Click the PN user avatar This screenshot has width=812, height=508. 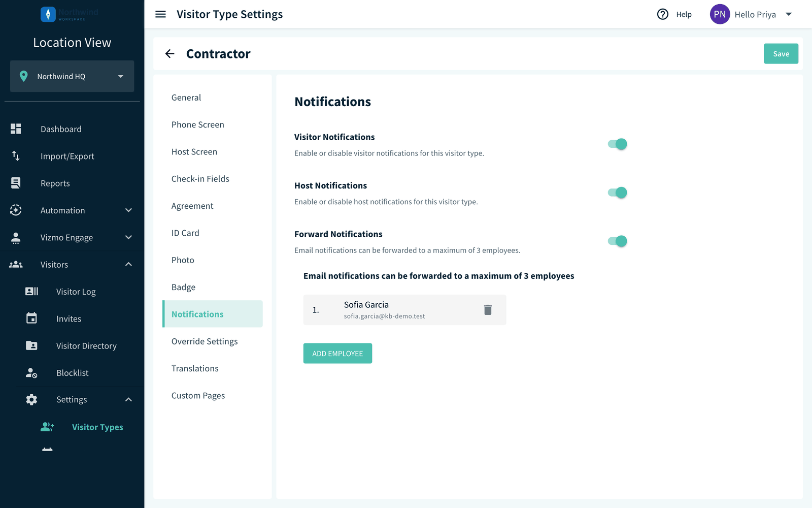[x=720, y=14]
